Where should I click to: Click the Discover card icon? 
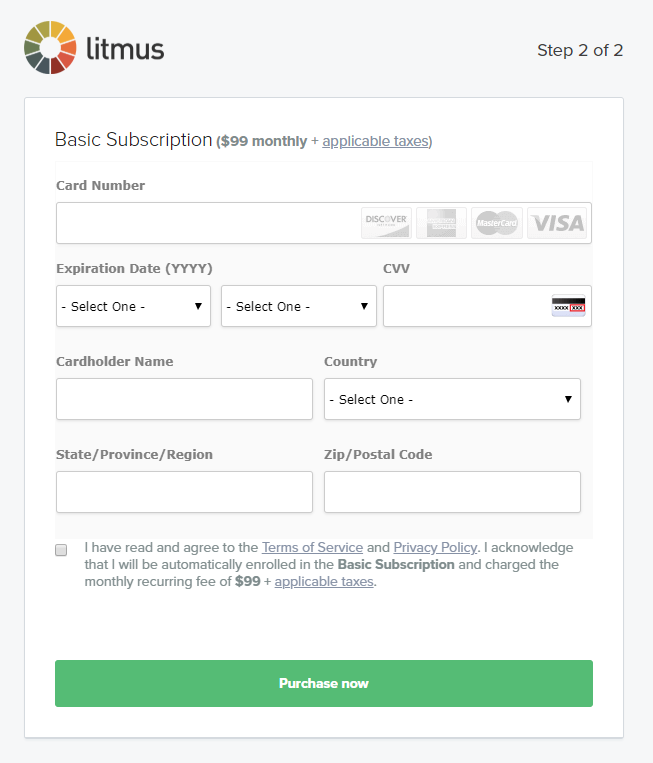386,222
